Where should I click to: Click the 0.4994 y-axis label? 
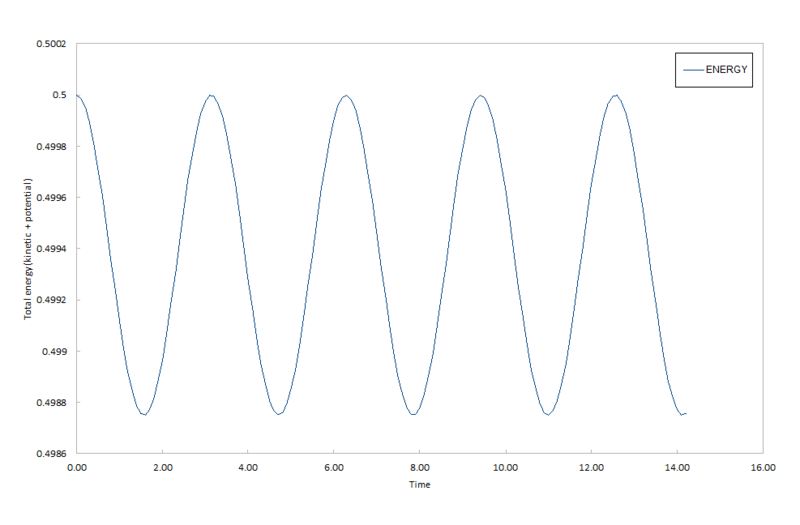tap(51, 249)
